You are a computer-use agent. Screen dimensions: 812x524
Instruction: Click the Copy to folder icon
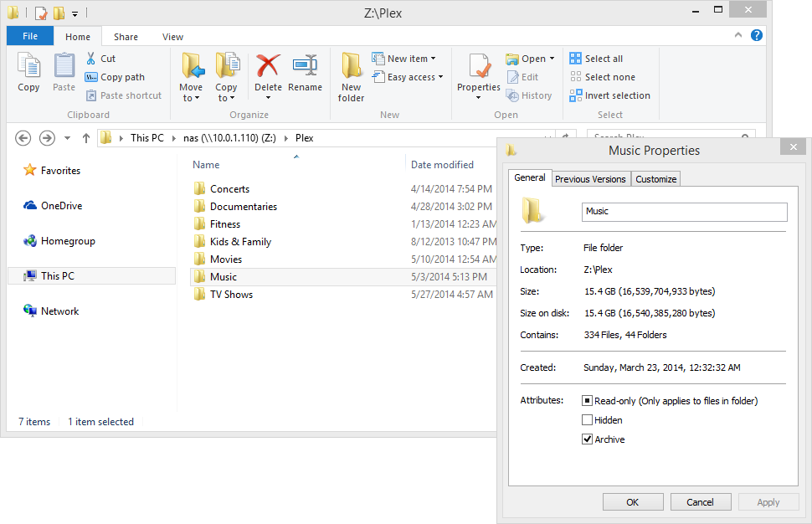[227, 65]
